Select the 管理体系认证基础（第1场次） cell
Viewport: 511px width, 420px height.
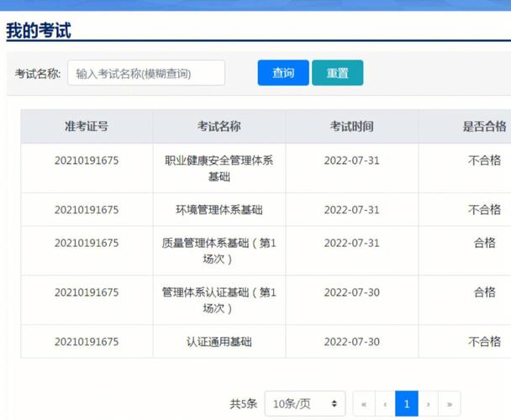click(x=219, y=300)
